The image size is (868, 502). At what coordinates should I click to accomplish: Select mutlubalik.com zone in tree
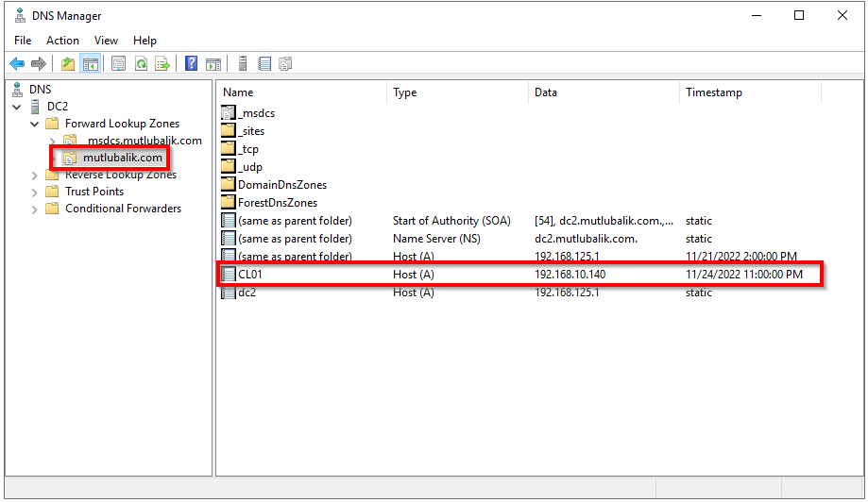[123, 158]
